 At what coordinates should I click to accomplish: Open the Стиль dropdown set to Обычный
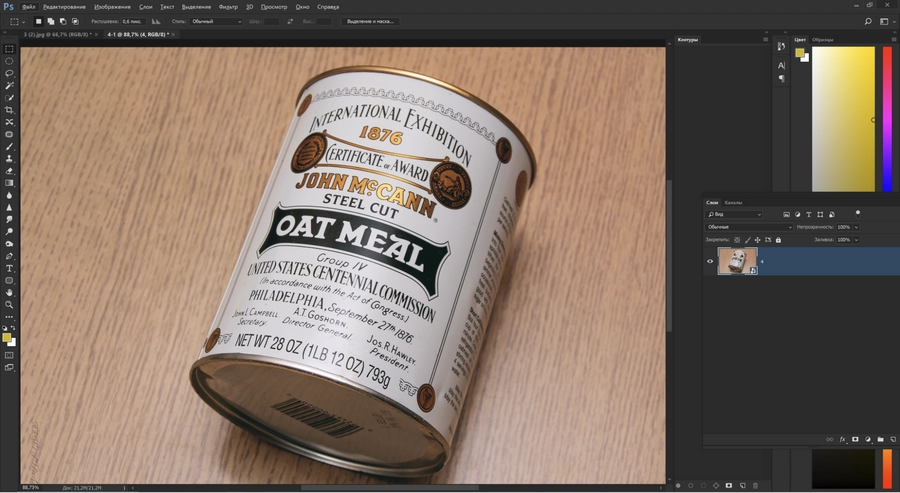(x=216, y=21)
